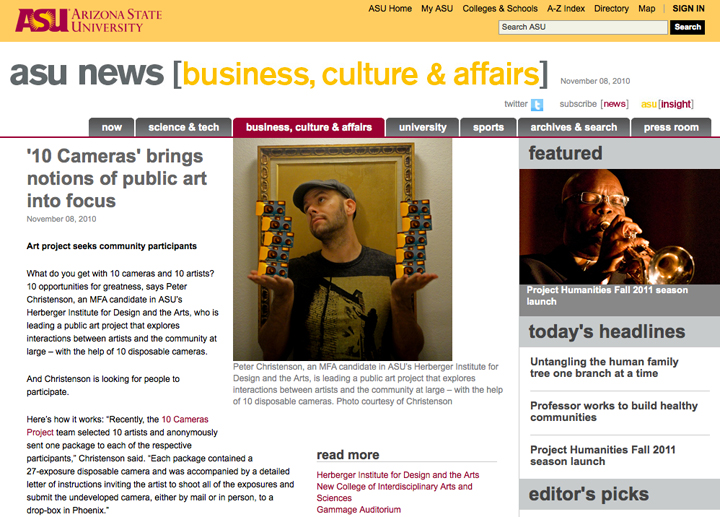720x517 pixels.
Task: Open the now tab
Action: (x=112, y=127)
